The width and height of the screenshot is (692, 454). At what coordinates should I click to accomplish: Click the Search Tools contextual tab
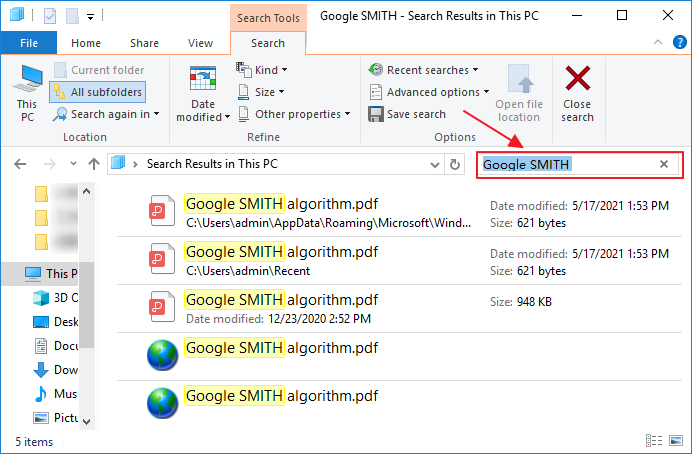pos(268,18)
